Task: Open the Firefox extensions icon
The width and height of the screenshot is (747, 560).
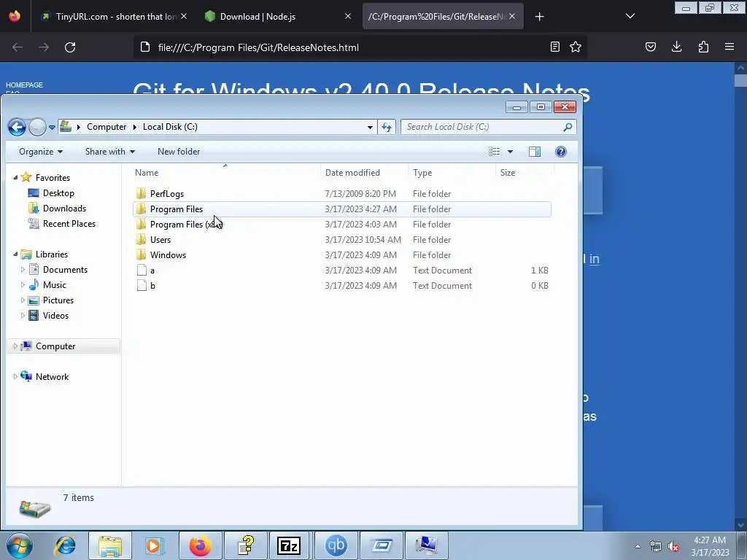Action: [703, 47]
